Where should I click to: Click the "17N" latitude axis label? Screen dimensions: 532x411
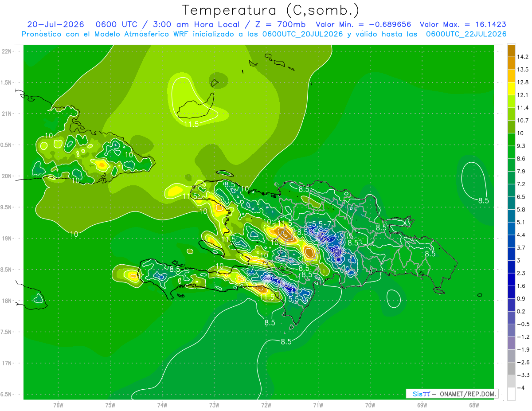click(x=7, y=363)
